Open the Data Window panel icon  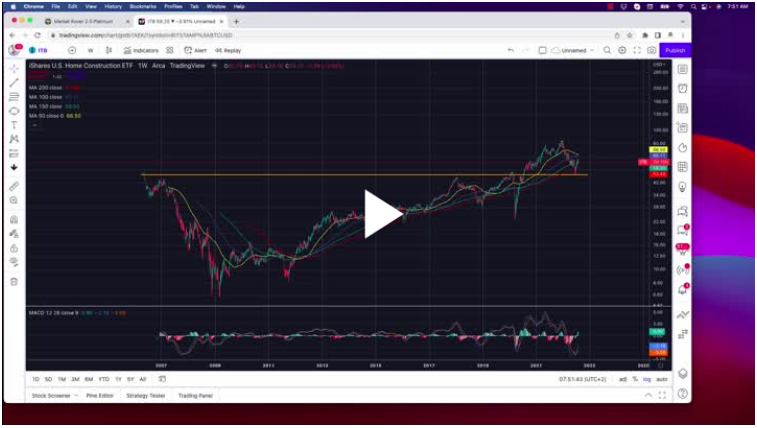682,128
